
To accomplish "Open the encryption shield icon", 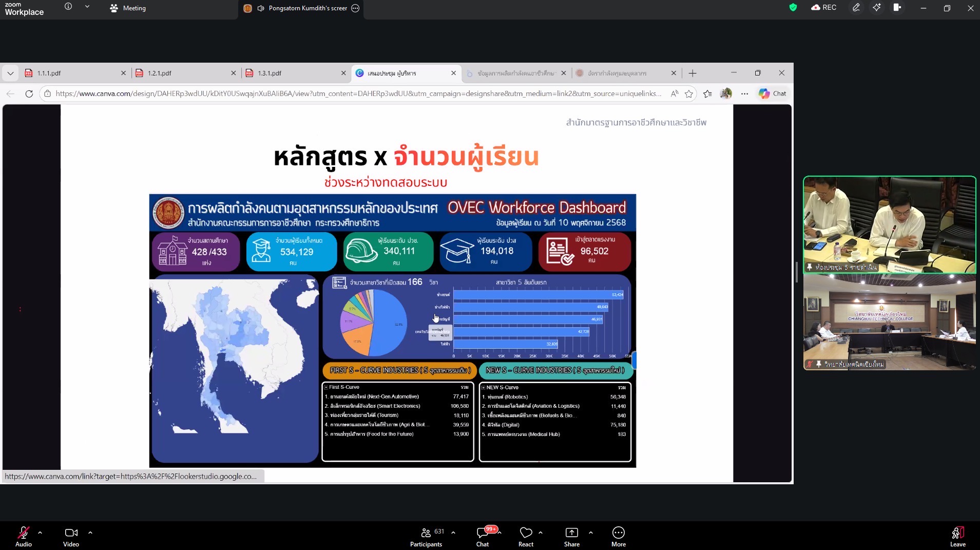I will [x=793, y=8].
